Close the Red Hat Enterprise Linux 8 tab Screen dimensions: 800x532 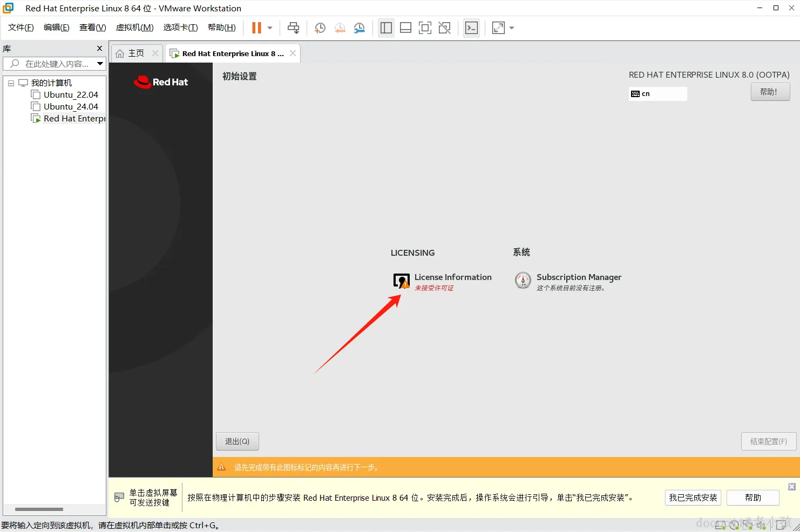tap(293, 53)
